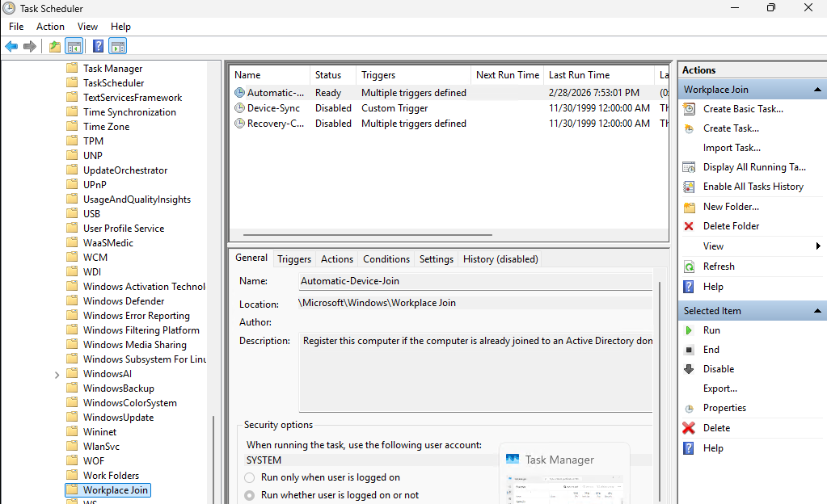Click the Name field Automatic-Device-Join
The image size is (827, 504).
click(x=475, y=282)
